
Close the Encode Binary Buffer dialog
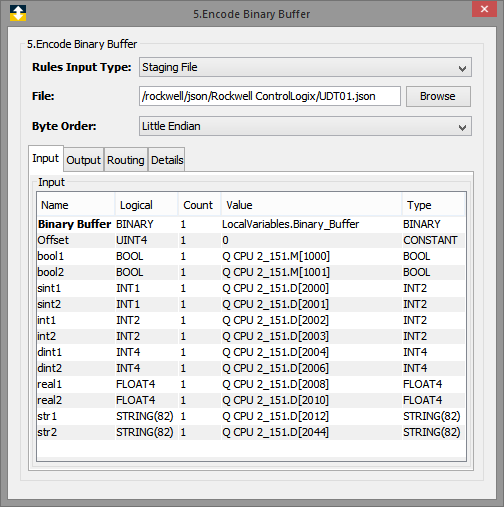coord(484,9)
